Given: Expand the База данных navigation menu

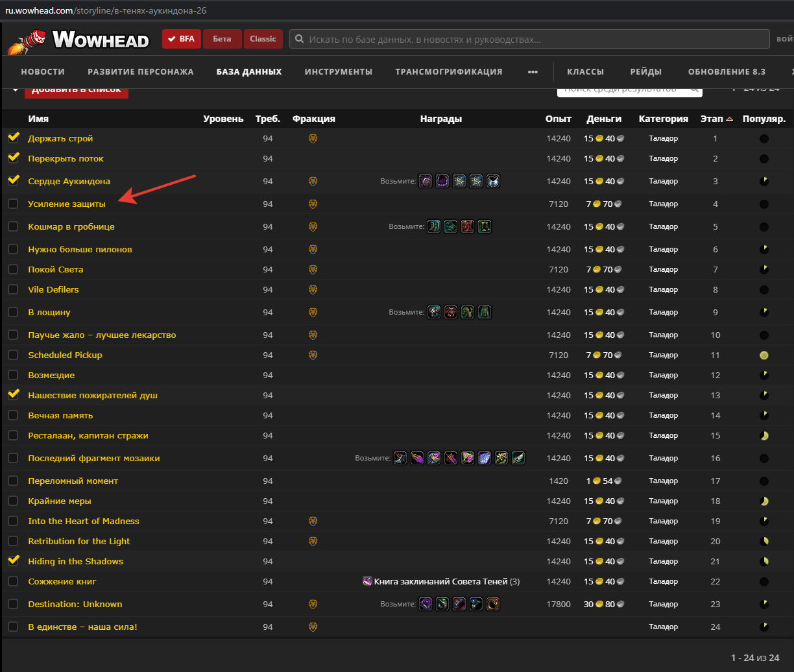Looking at the screenshot, I should 249,72.
